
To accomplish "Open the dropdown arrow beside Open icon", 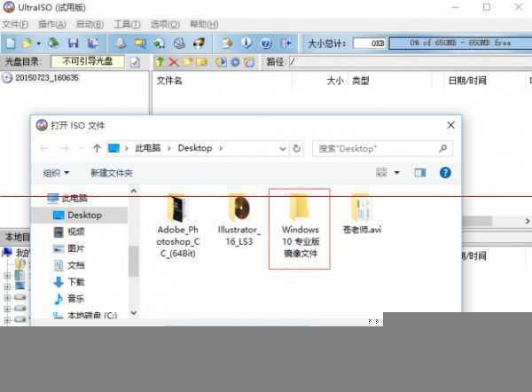I will pyautogui.click(x=38, y=43).
